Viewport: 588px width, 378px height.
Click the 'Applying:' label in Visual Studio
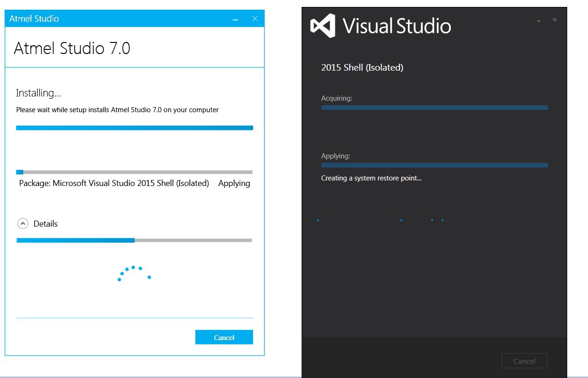pos(336,156)
